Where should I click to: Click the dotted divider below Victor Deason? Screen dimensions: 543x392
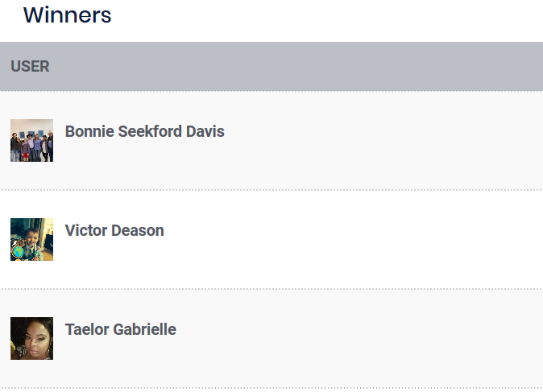point(271,289)
